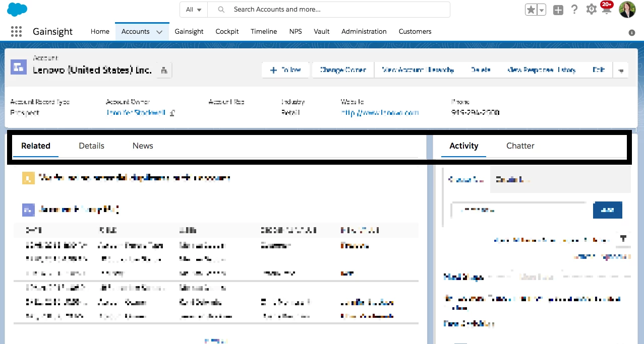Screen dimensions: 644x344
Task: Open the App Launcher grid
Action: 17,31
